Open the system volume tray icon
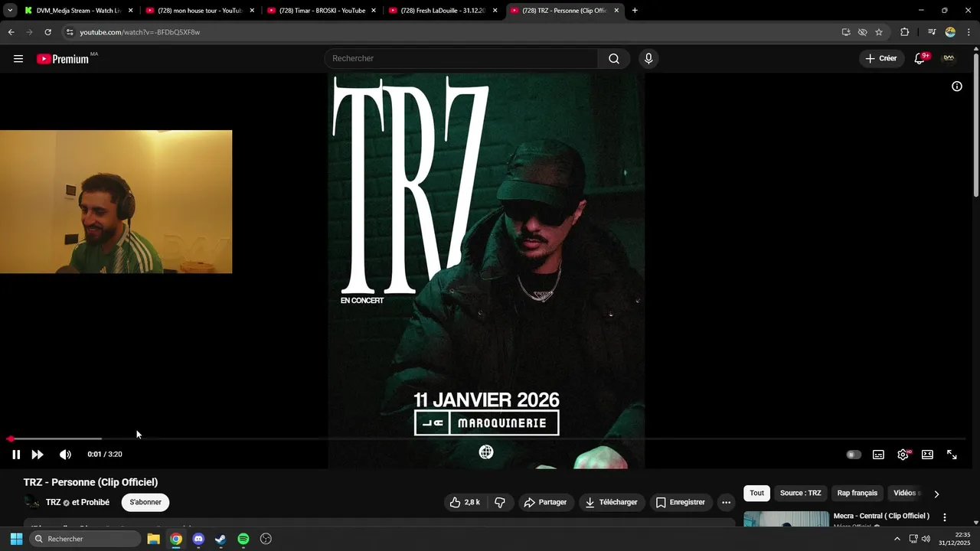This screenshot has width=980, height=551. pyautogui.click(x=926, y=539)
